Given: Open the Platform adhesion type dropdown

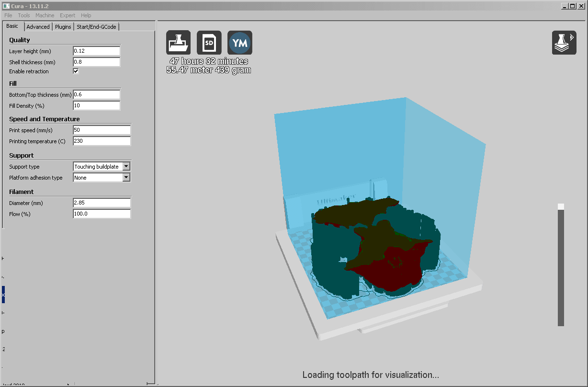Looking at the screenshot, I should [102, 177].
